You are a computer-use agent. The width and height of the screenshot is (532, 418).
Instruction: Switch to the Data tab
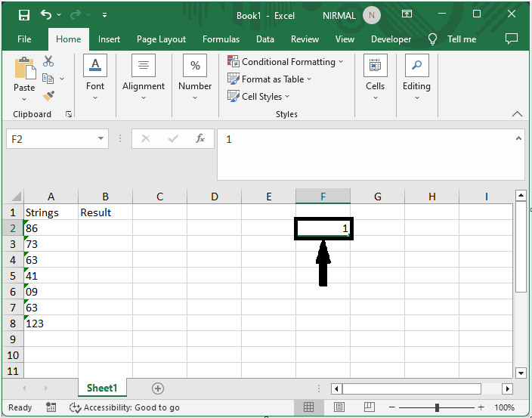pos(265,39)
